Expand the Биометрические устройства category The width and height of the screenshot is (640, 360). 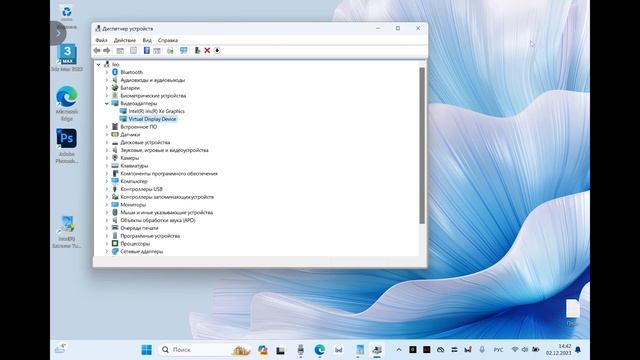click(x=107, y=96)
